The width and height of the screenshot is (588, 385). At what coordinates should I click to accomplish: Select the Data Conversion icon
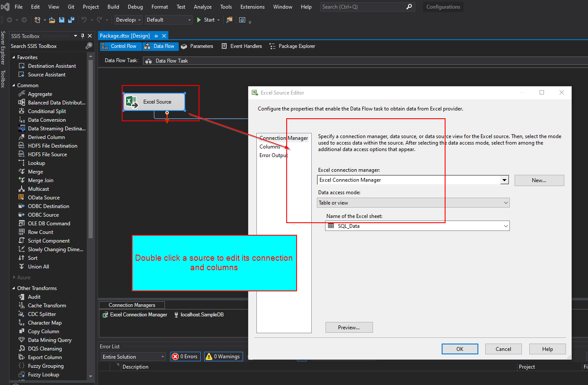[x=22, y=120]
